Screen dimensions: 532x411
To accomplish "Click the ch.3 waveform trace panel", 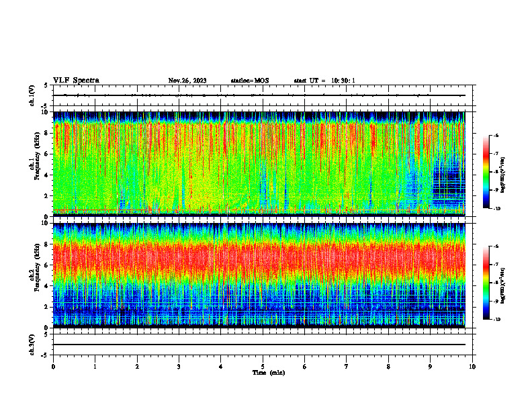I will (263, 345).
